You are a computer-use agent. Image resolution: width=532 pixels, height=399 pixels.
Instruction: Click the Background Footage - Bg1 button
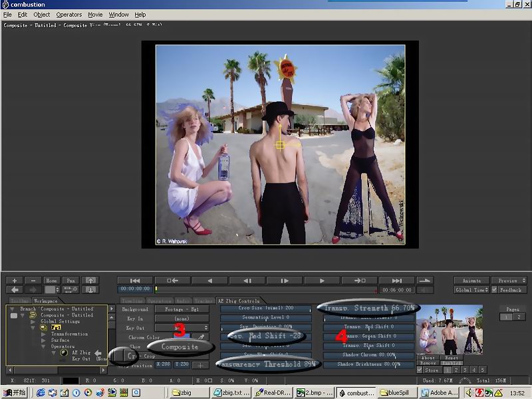[x=182, y=309]
